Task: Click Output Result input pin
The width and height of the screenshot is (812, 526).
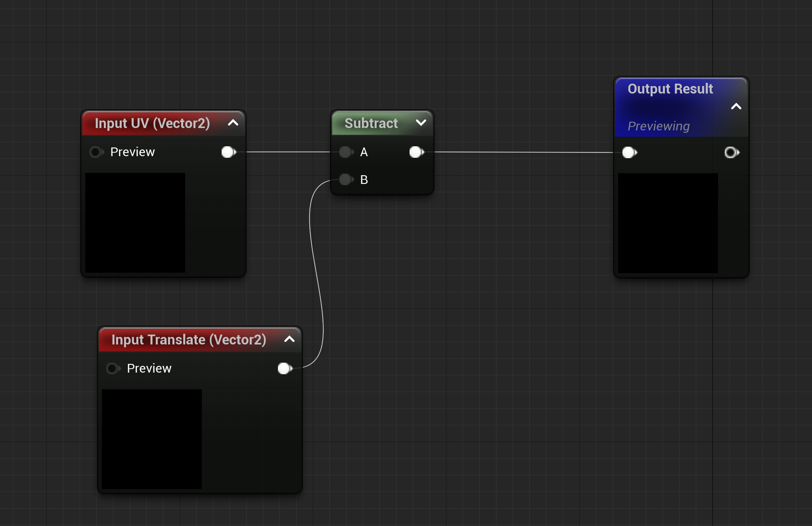Action: [x=629, y=152]
